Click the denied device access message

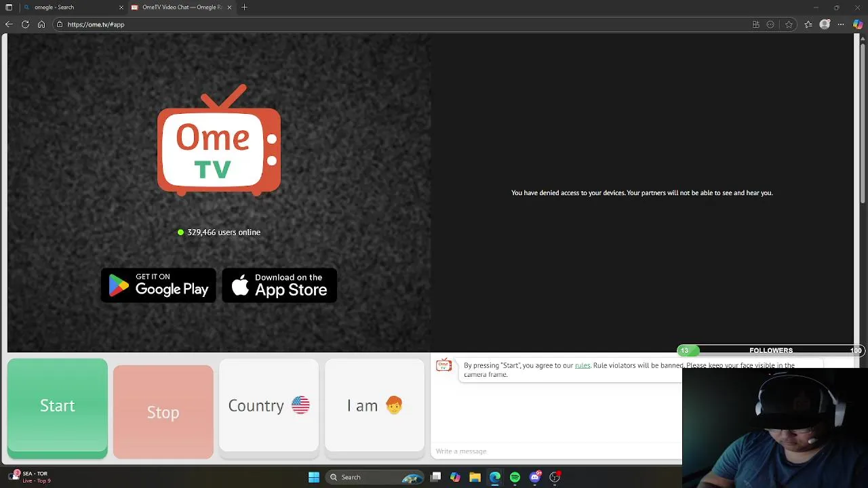click(x=642, y=193)
